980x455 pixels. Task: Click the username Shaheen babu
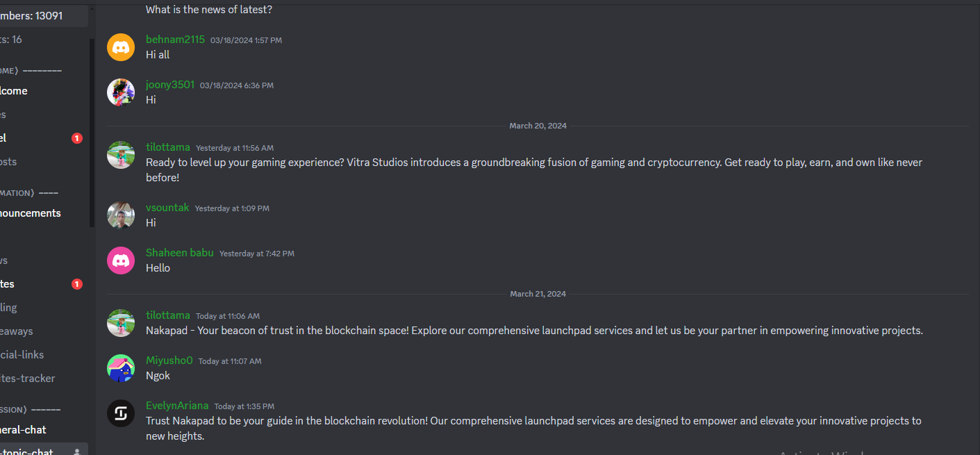[x=180, y=253]
